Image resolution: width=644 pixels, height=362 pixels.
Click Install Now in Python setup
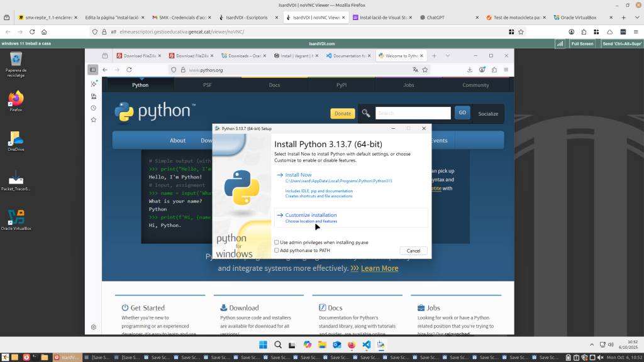(x=298, y=175)
